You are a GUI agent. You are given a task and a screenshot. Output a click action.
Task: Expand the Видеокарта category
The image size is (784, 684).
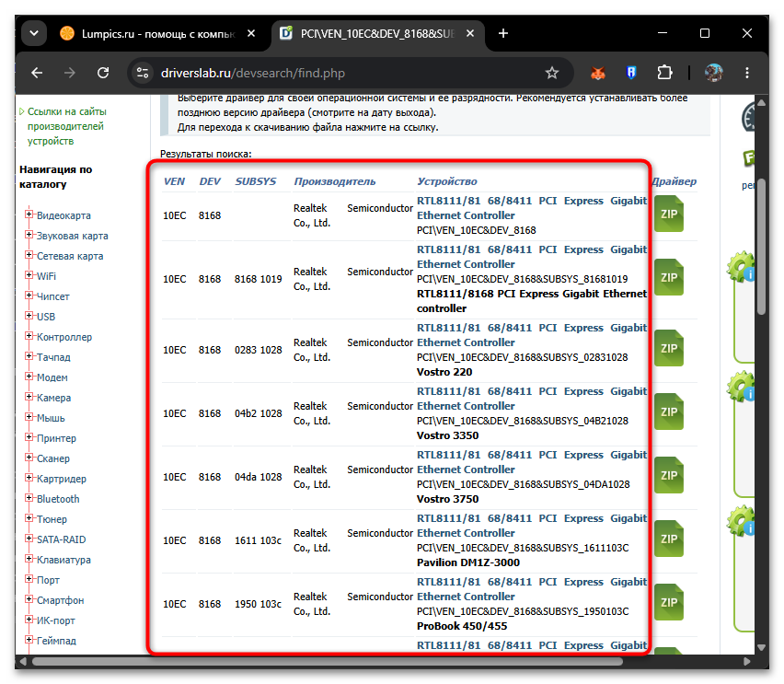pos(29,214)
